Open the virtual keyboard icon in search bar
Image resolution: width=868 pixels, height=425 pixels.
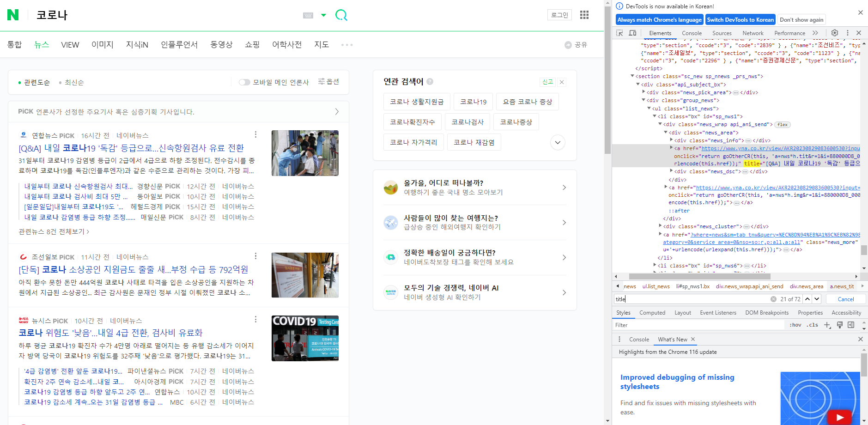point(308,15)
